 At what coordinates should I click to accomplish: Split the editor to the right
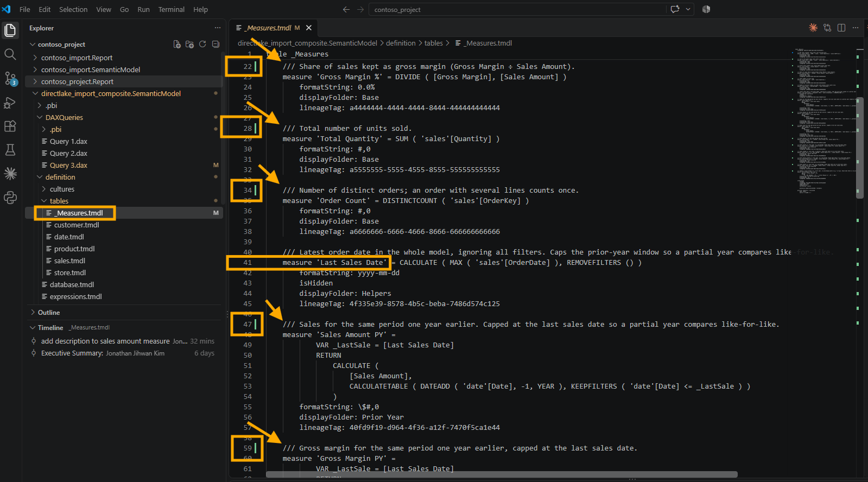coord(841,28)
